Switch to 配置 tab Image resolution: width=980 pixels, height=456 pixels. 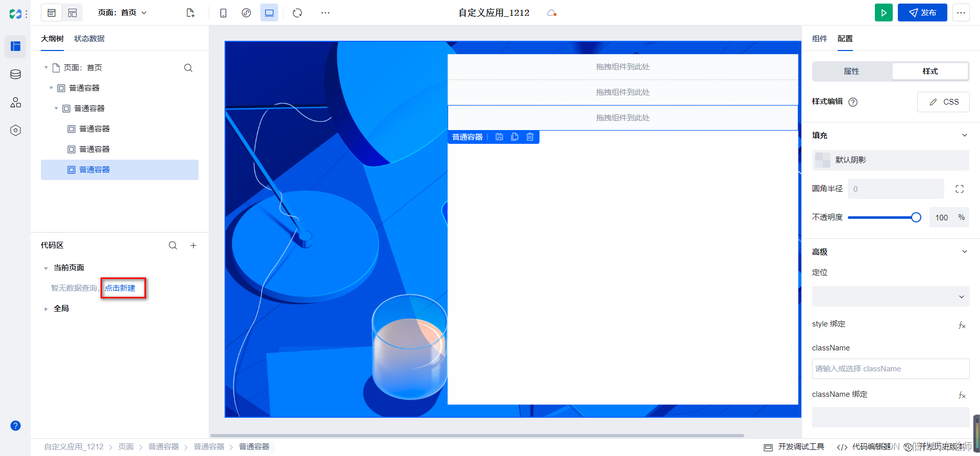[845, 39]
